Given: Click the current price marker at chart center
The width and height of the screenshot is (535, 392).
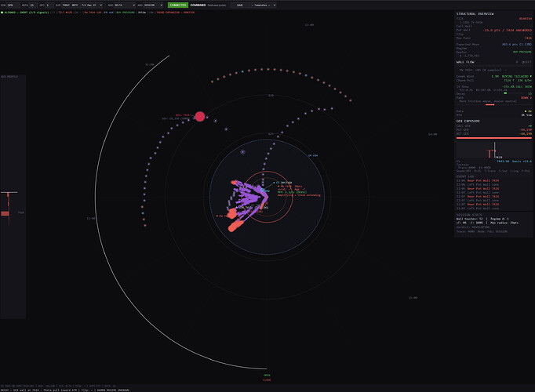Looking at the screenshot, I should click(x=262, y=191).
